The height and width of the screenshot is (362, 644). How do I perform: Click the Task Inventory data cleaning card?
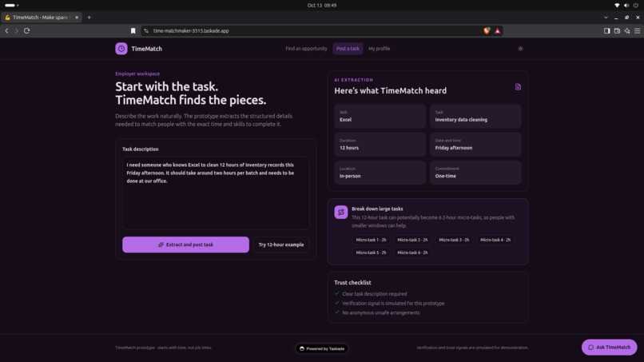(x=475, y=117)
